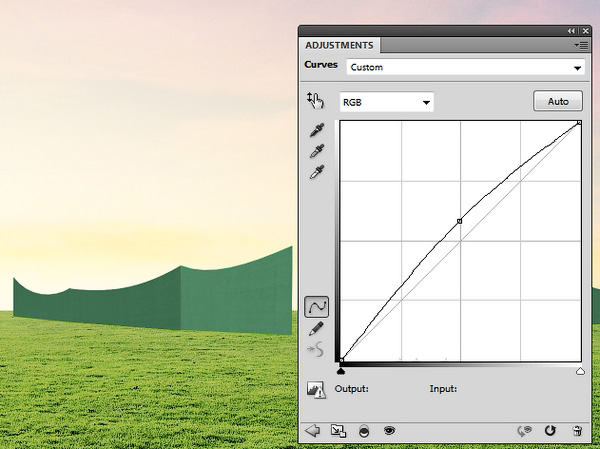Delete this adjustment layer trash icon
This screenshot has width=600, height=449.
click(x=577, y=431)
